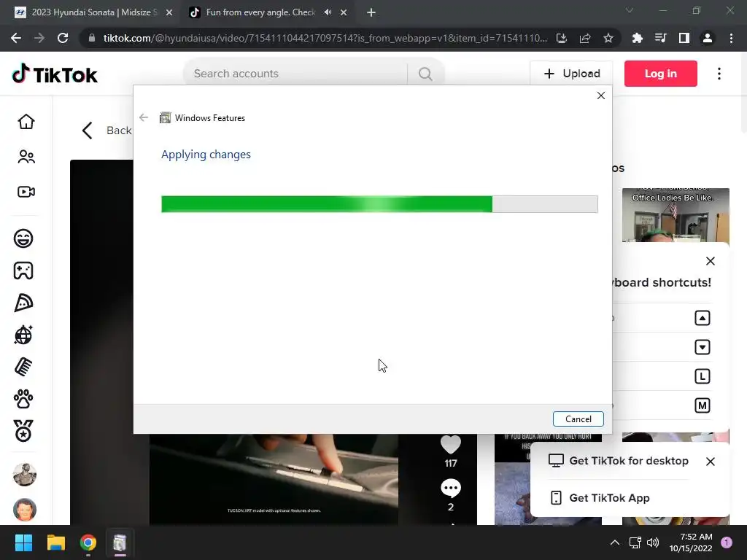Dismiss the keyboard shortcuts popup
The height and width of the screenshot is (560, 747).
click(x=711, y=261)
